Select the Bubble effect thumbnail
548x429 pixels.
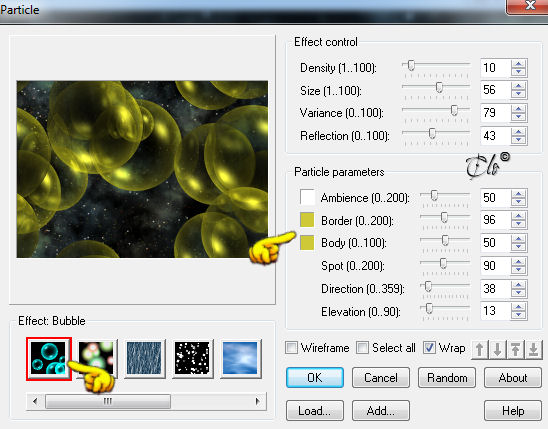(x=49, y=358)
